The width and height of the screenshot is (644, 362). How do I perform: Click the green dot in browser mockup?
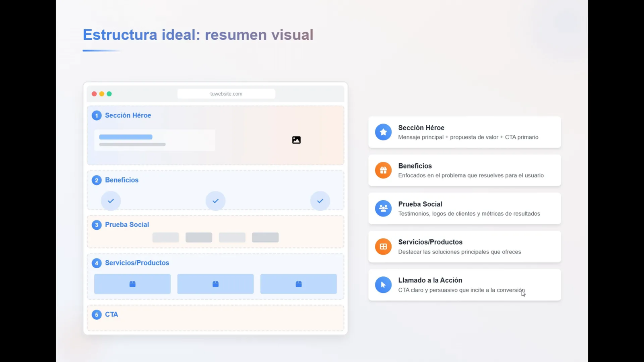[109, 94]
